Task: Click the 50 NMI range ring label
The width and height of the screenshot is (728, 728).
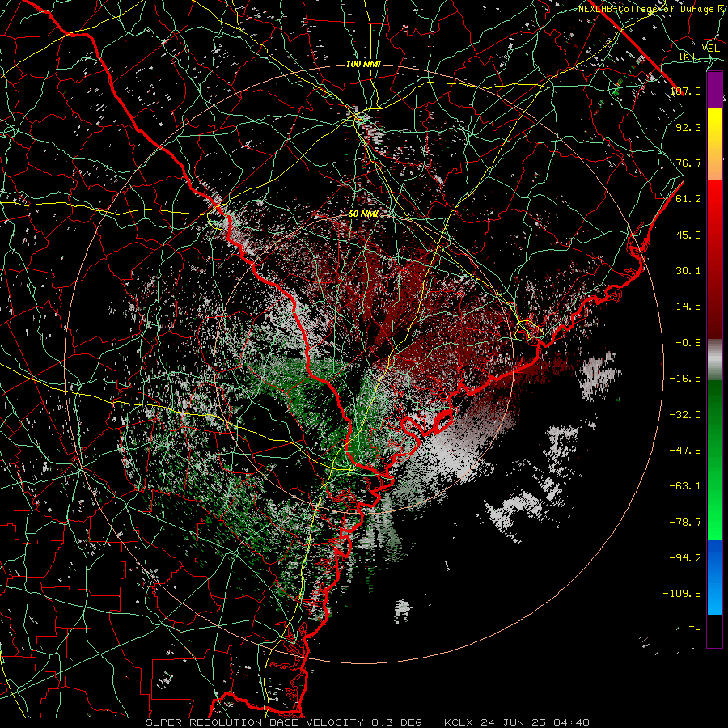Action: click(363, 214)
